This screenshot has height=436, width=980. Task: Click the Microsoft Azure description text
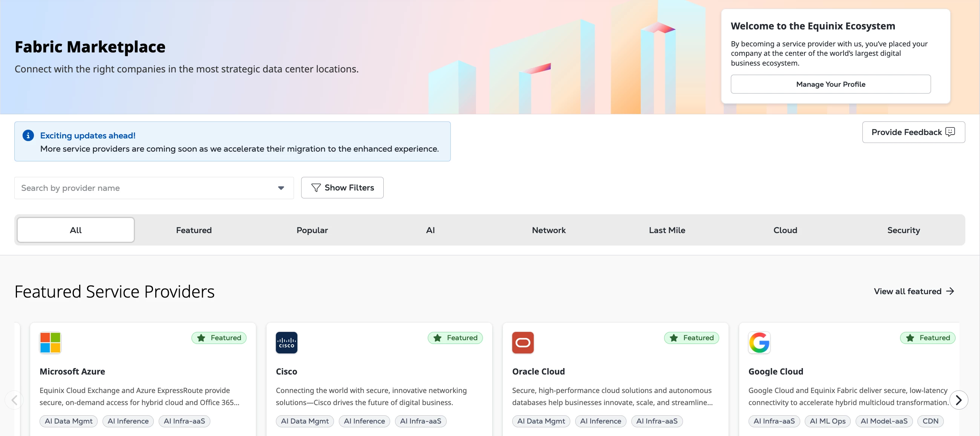(139, 396)
